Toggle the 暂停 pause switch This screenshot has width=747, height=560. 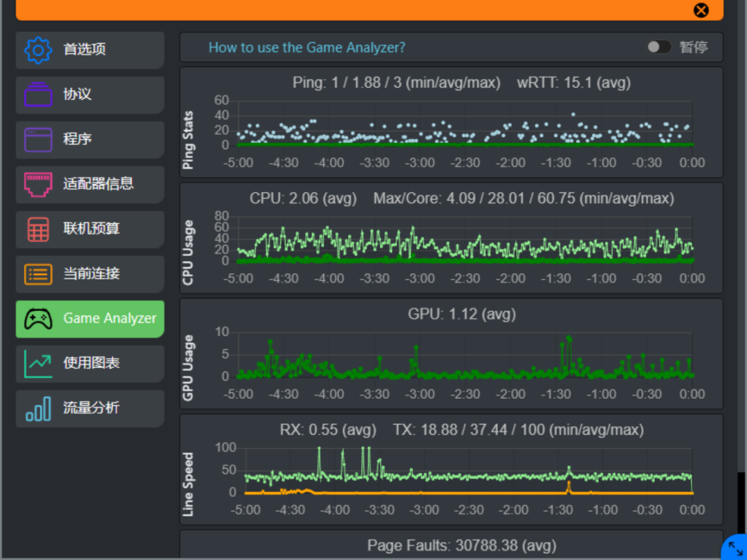658,47
